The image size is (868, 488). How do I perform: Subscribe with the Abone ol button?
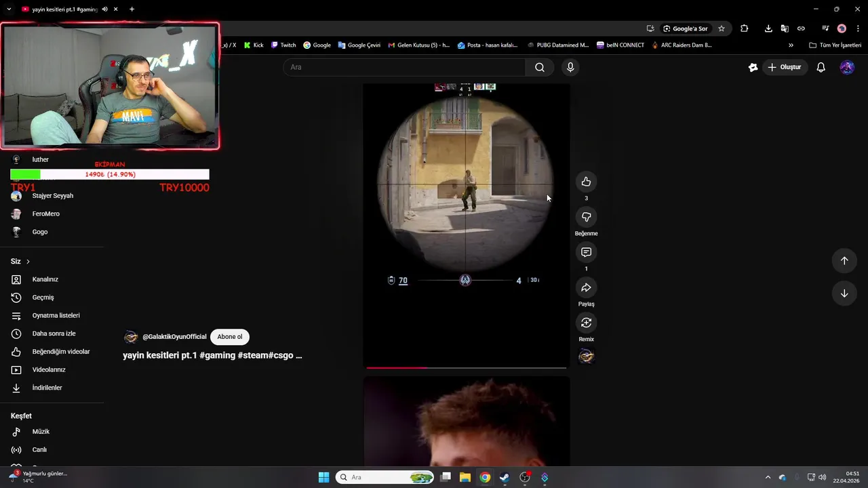coord(230,337)
